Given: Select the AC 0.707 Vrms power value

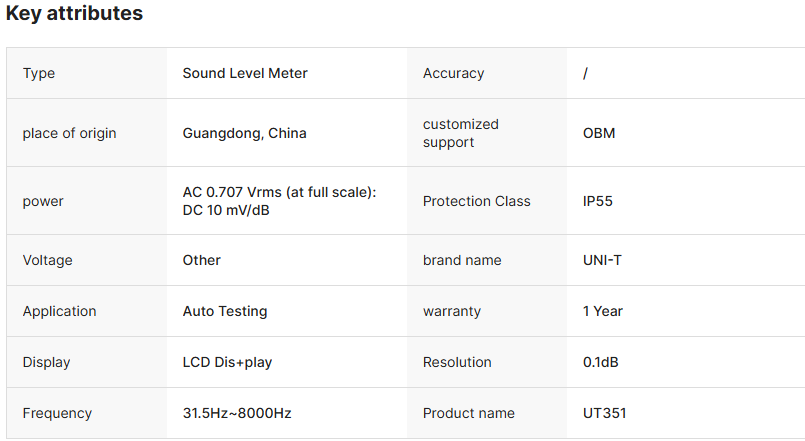Looking at the screenshot, I should pos(279,201).
